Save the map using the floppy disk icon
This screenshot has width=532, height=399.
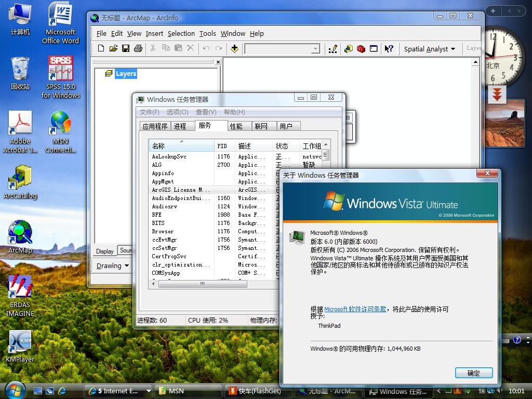pyautogui.click(x=126, y=48)
